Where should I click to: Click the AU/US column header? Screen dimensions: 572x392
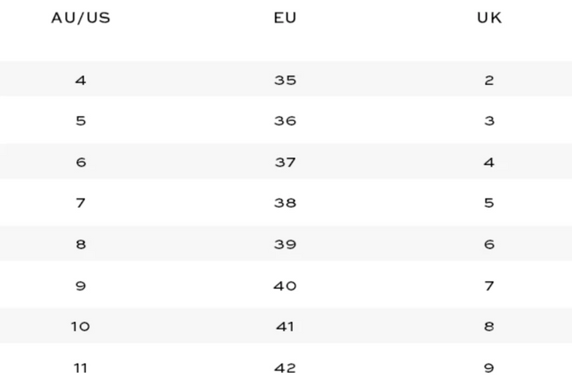(80, 18)
